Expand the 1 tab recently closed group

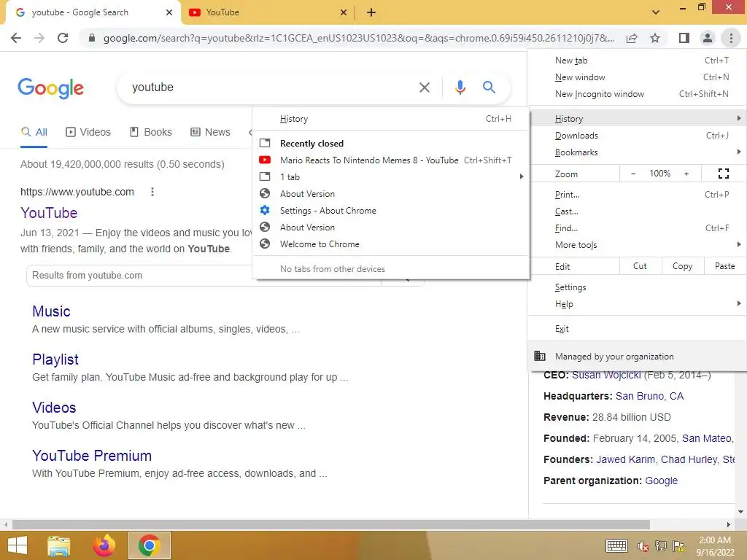pos(391,177)
